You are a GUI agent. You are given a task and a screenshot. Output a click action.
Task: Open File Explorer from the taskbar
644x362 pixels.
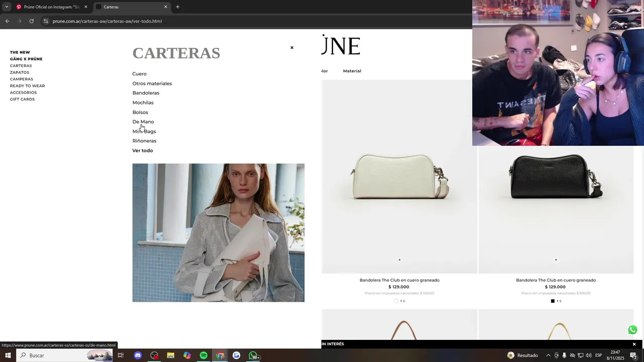(x=171, y=355)
